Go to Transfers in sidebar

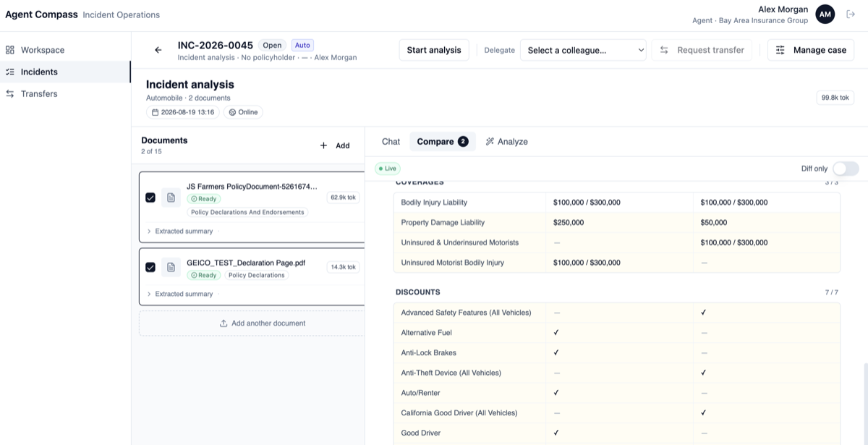coord(65,93)
